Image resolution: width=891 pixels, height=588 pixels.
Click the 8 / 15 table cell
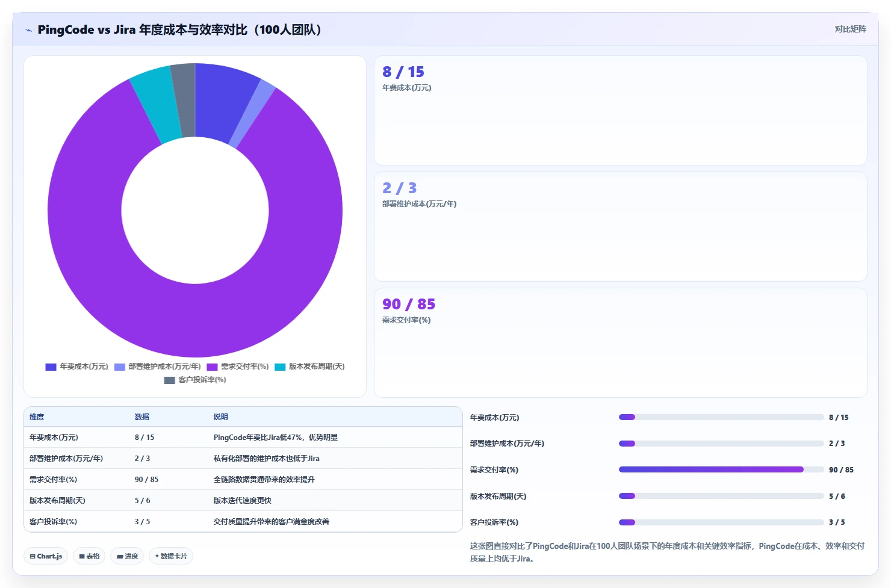click(144, 438)
